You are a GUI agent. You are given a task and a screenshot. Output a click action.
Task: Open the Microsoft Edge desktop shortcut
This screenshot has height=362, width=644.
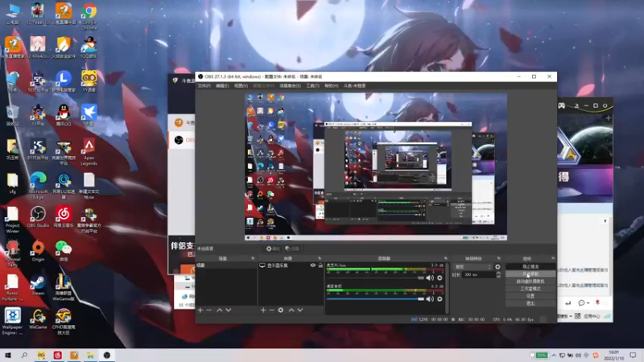coord(38,186)
